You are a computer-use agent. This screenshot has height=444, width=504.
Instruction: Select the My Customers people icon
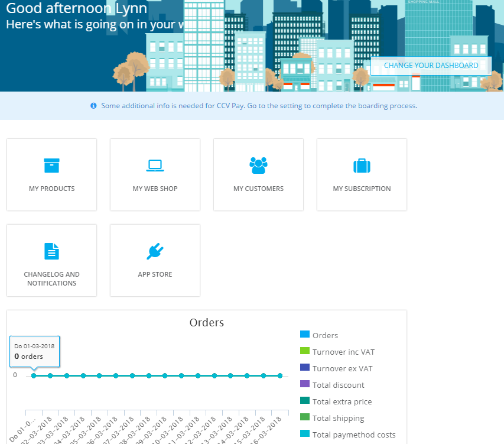coord(258,165)
